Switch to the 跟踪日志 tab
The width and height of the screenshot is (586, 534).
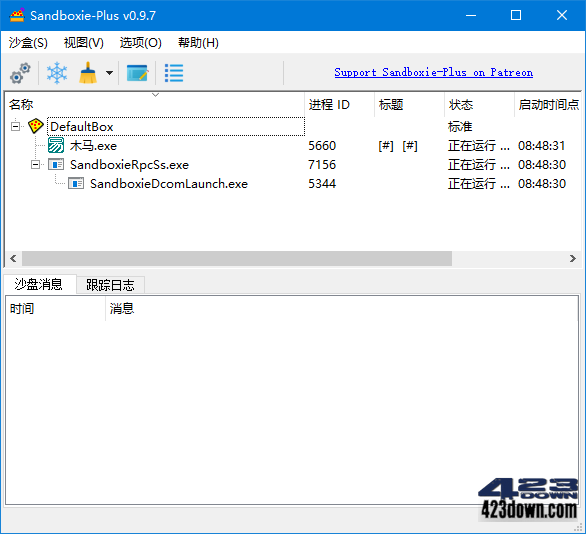point(110,285)
